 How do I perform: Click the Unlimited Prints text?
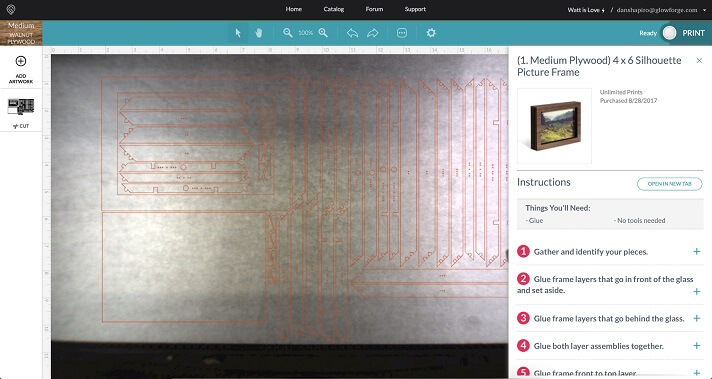(x=621, y=92)
